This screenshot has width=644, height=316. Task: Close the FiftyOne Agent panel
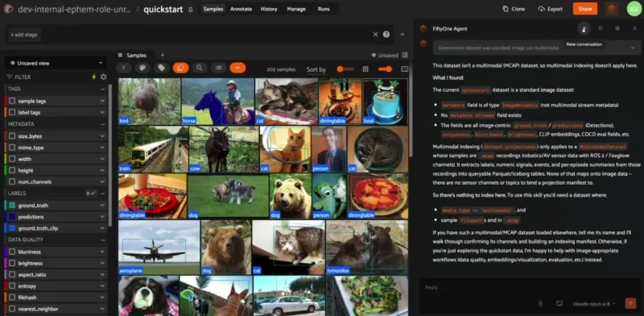(x=634, y=28)
